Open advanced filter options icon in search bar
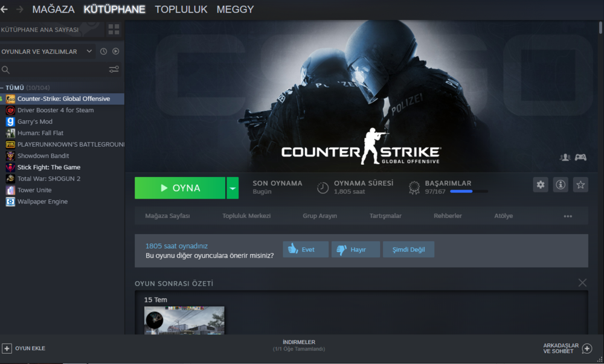 114,69
